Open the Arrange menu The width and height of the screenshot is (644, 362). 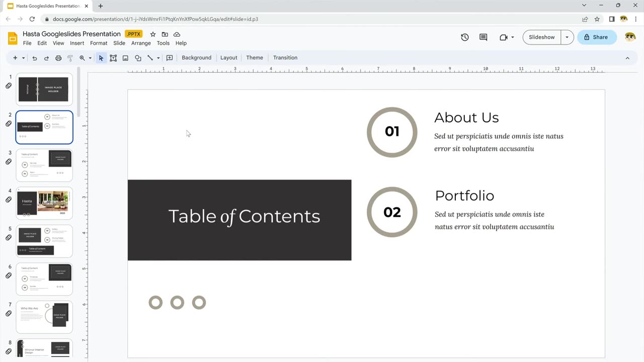pos(141,43)
